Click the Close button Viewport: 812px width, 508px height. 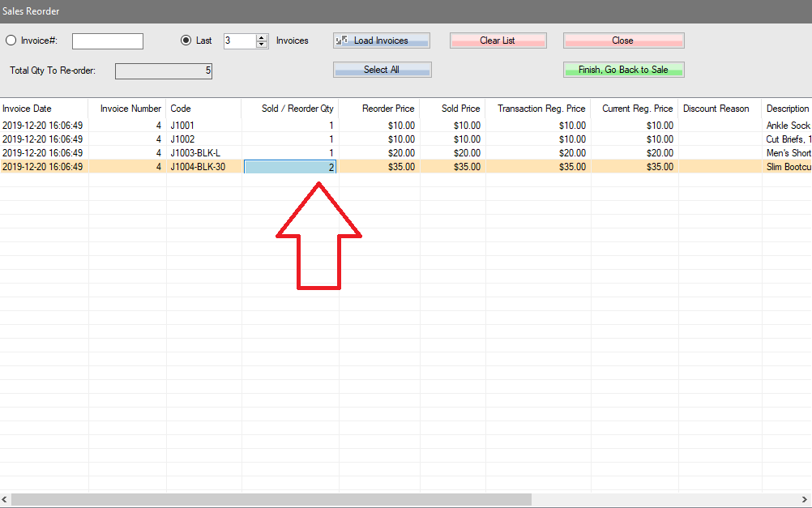(x=623, y=41)
